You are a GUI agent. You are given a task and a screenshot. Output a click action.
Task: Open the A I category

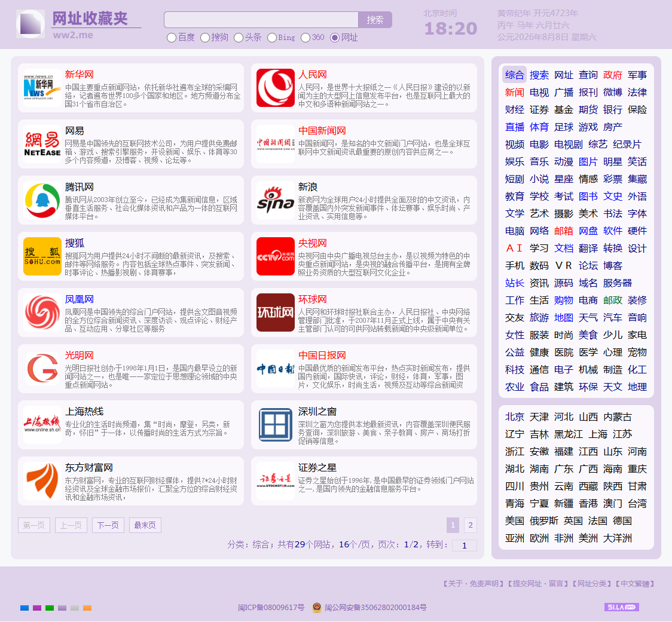click(x=514, y=249)
